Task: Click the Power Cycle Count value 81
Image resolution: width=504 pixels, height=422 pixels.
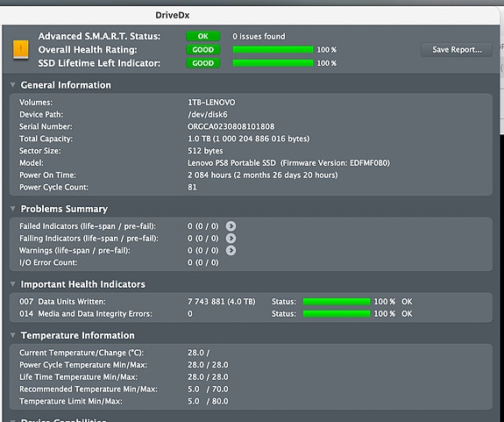Action: pyautogui.click(x=192, y=187)
